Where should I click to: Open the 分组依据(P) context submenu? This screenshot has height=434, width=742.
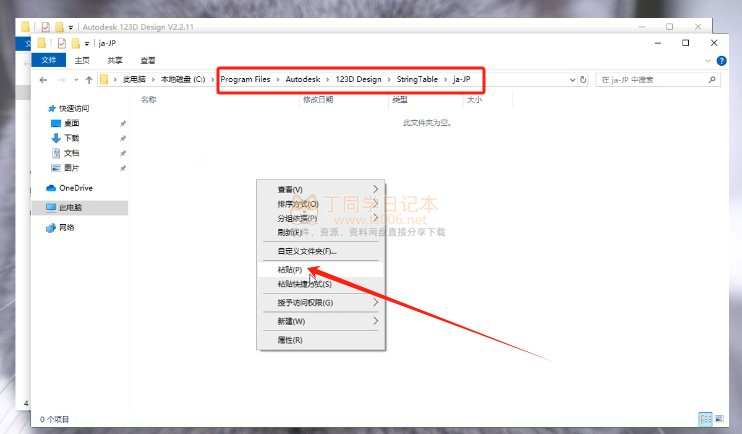321,219
